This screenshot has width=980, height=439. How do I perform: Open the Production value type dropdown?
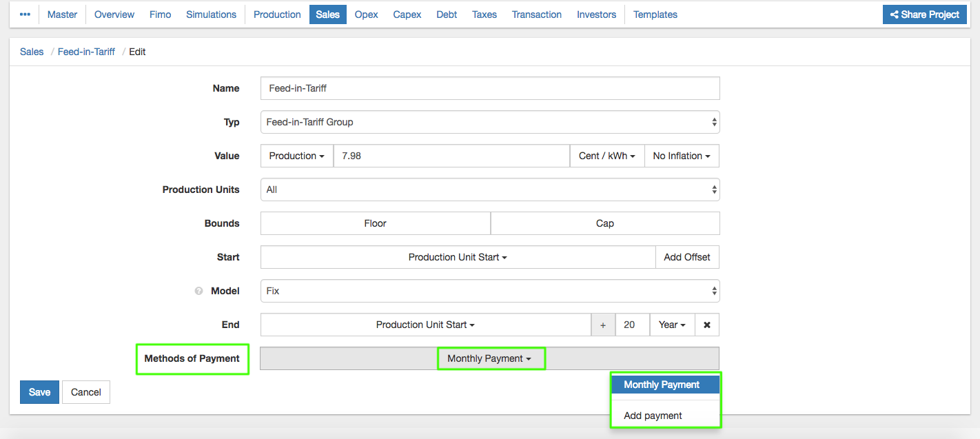pos(296,156)
